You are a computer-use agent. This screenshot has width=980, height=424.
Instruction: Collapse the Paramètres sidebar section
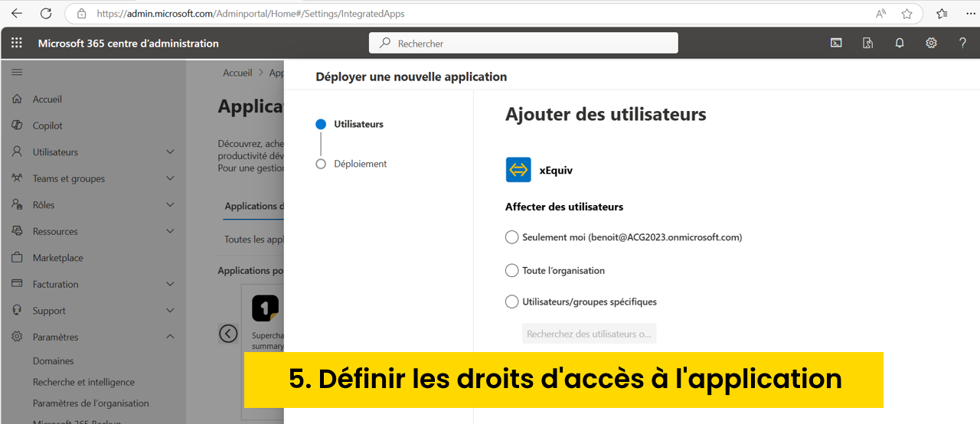tap(170, 337)
